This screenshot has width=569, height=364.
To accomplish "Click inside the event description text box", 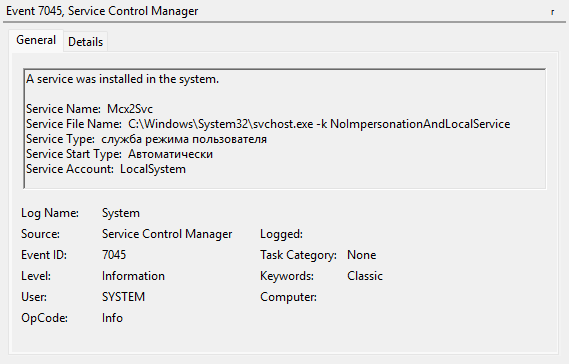I will pos(285,128).
